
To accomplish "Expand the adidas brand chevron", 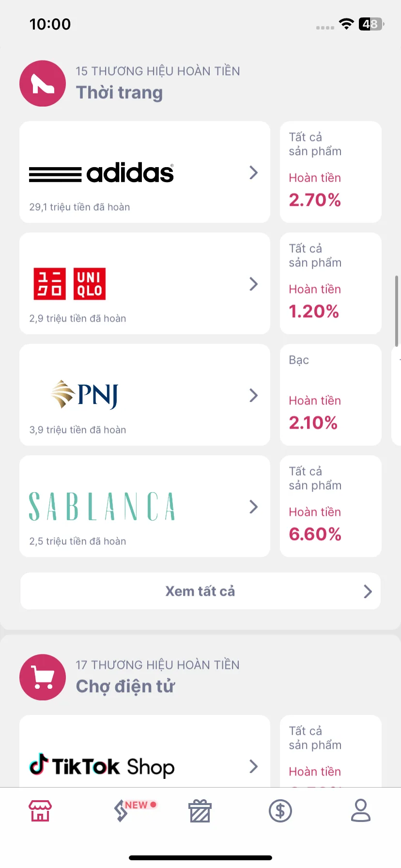I will (x=253, y=172).
